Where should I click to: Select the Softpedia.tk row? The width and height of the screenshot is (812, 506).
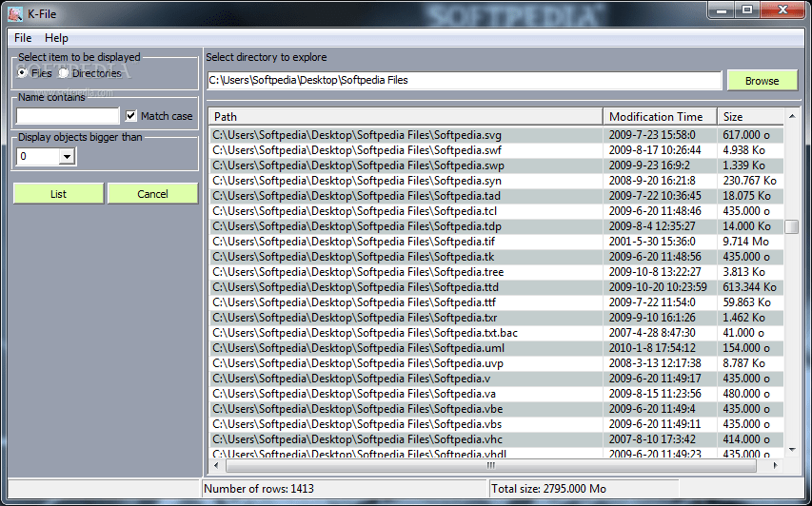[496, 257]
